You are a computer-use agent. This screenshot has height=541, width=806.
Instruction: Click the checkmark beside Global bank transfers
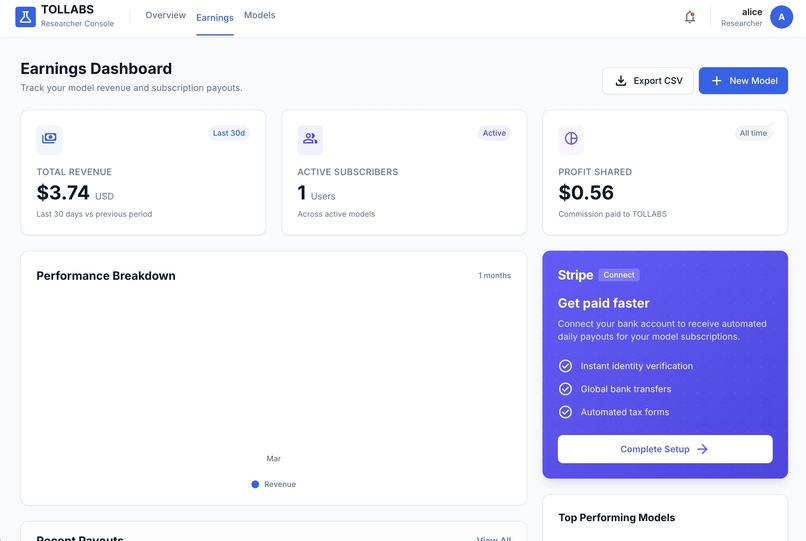tap(565, 389)
